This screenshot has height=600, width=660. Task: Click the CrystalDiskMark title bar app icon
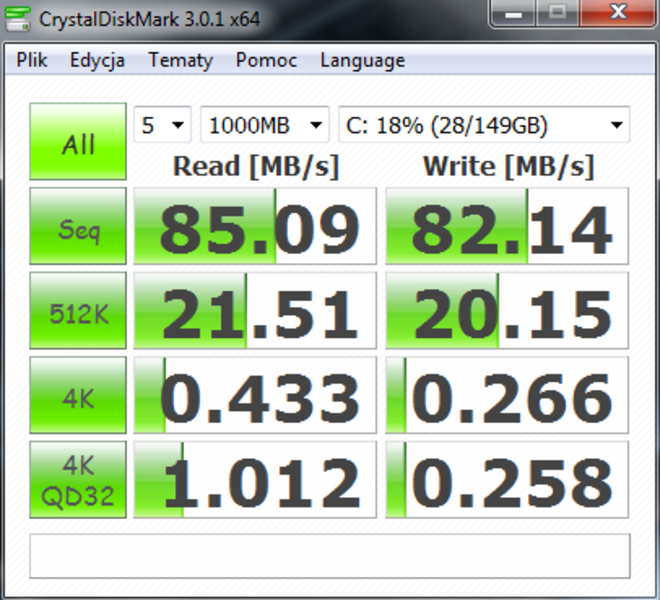click(20, 18)
